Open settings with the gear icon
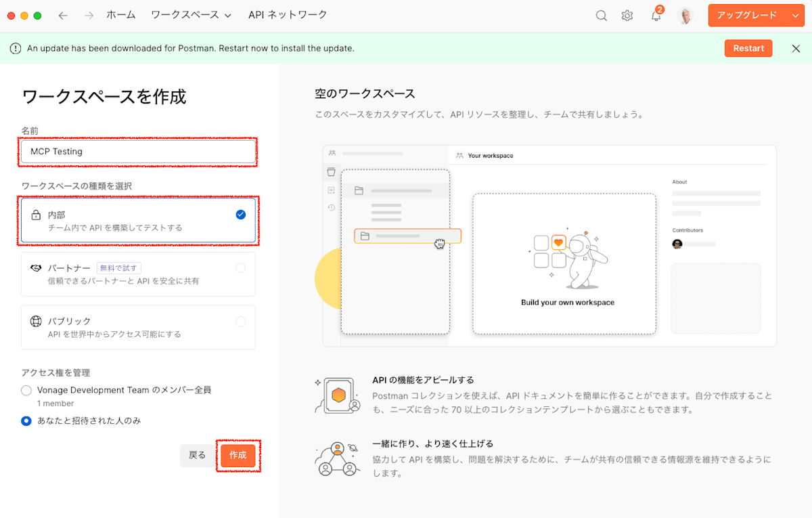The image size is (812, 518). tap(627, 16)
